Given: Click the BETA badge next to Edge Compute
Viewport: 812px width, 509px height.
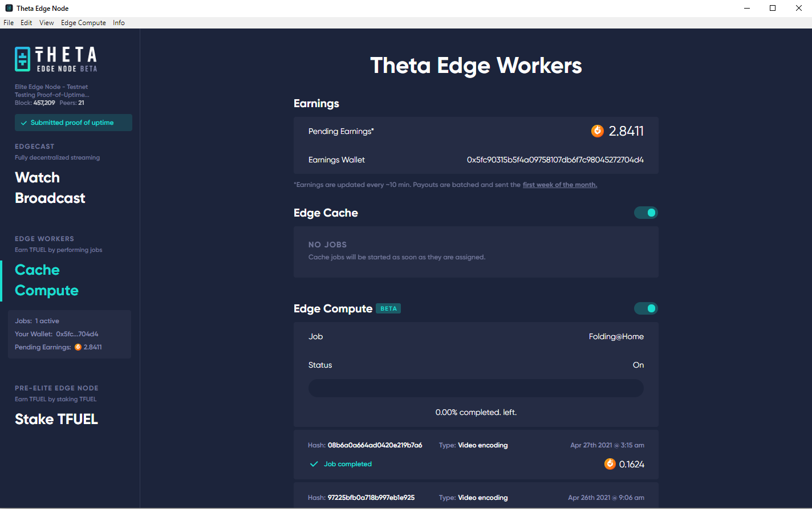Looking at the screenshot, I should 388,308.
